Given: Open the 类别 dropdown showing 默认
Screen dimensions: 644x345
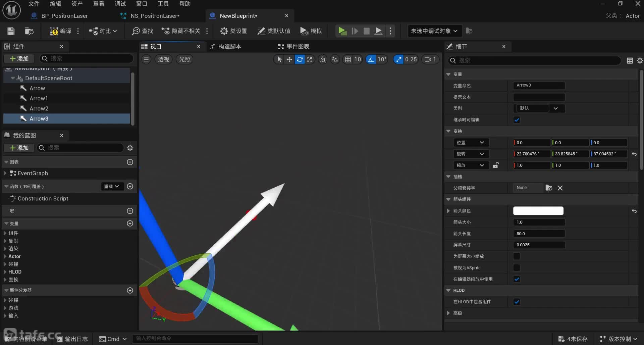Looking at the screenshot, I should [539, 108].
